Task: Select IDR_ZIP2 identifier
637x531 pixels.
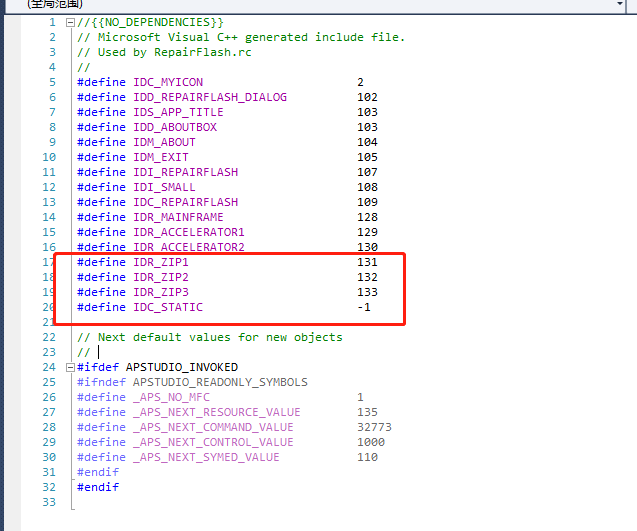Action: click(x=161, y=278)
